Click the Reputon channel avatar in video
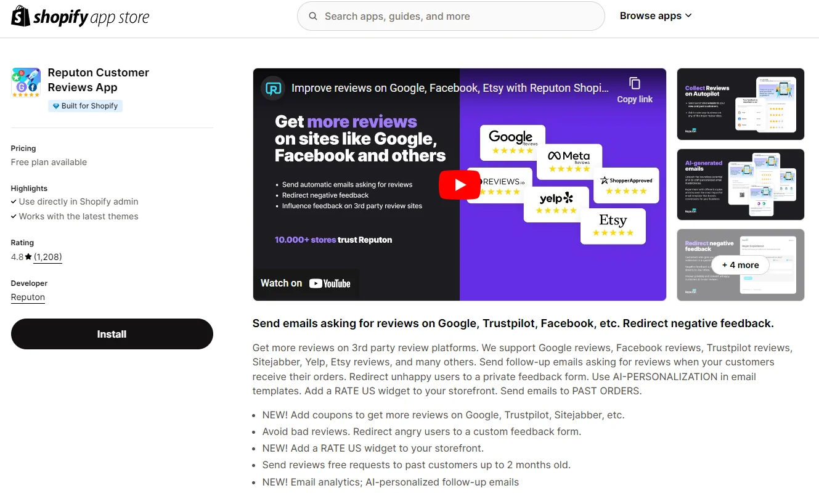Viewport: 819px width, 504px height. click(x=273, y=88)
